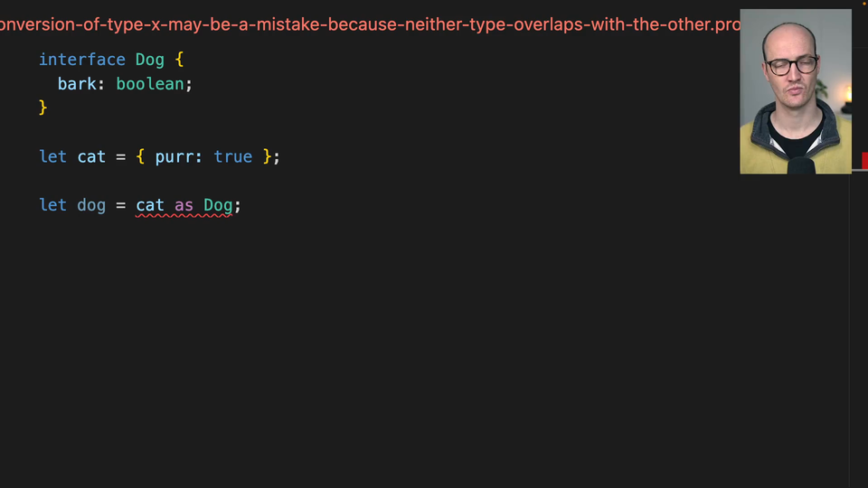Click the closing brace of the interface
Image resolution: width=868 pixels, height=488 pixels.
pos(42,108)
